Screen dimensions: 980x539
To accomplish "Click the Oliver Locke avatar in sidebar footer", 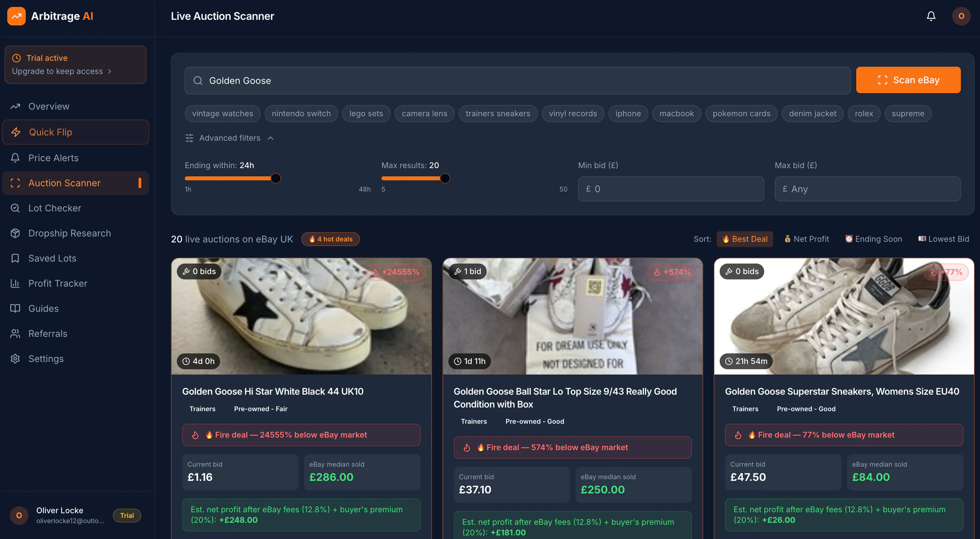I will 19,515.
